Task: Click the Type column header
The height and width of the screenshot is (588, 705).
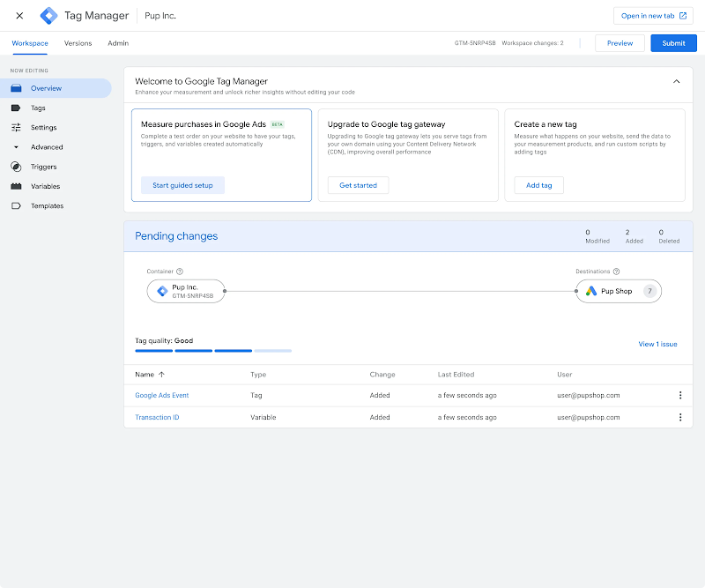Action: [x=258, y=375]
